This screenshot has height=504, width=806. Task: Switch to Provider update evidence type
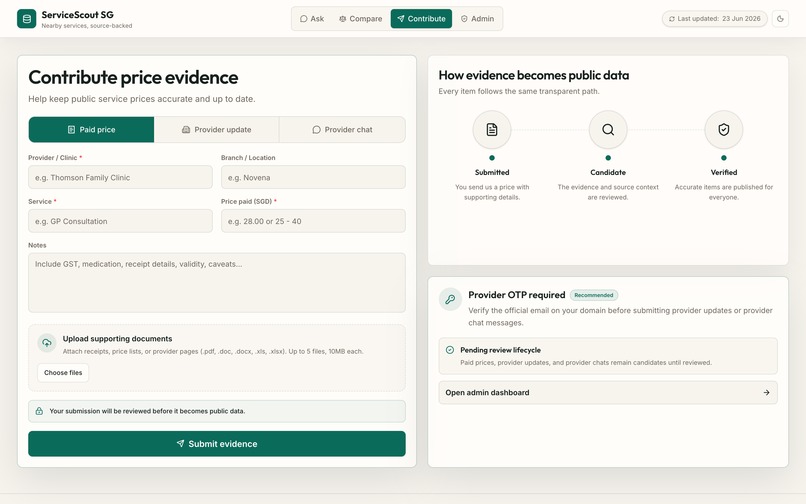216,130
